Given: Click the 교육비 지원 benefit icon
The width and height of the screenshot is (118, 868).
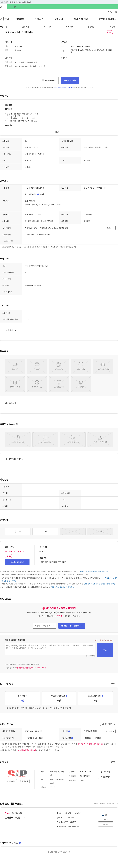Looking at the screenshot, I should (x=81, y=367).
